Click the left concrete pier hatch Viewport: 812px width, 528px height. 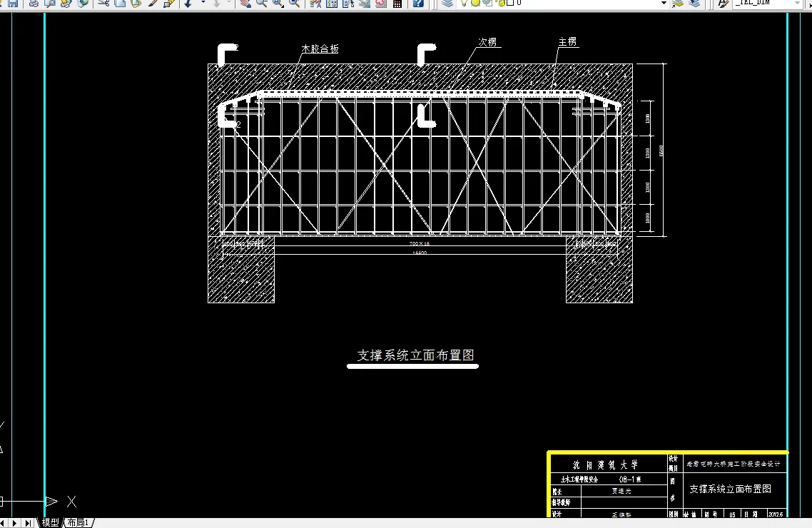pos(241,270)
